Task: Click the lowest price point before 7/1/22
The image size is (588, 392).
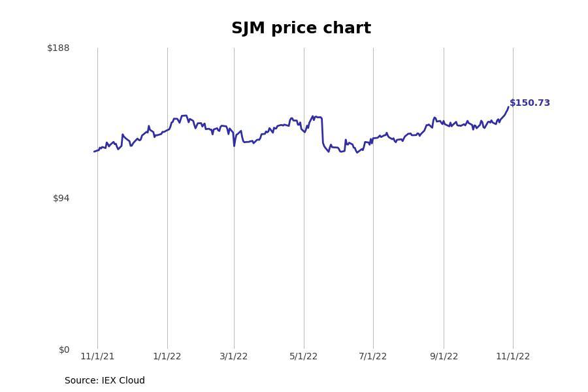Action: (357, 152)
